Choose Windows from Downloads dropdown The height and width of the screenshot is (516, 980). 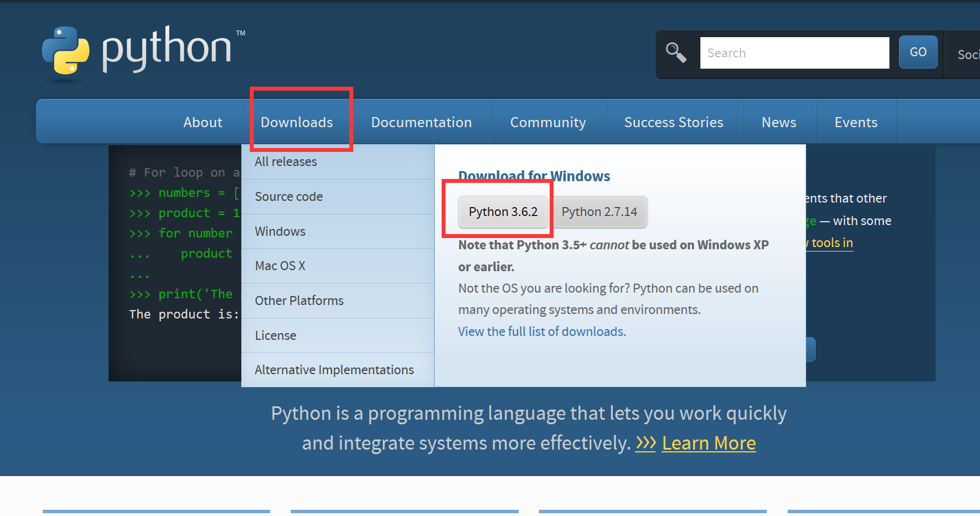(338, 231)
